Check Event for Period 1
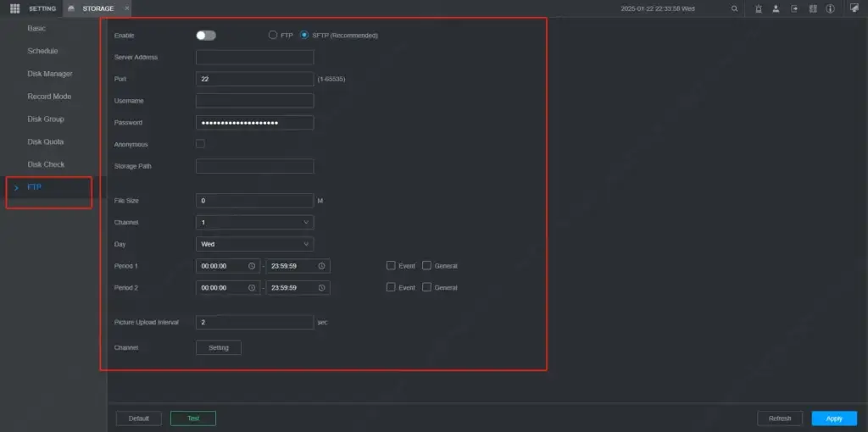Viewport: 868px width, 432px height. (x=391, y=265)
